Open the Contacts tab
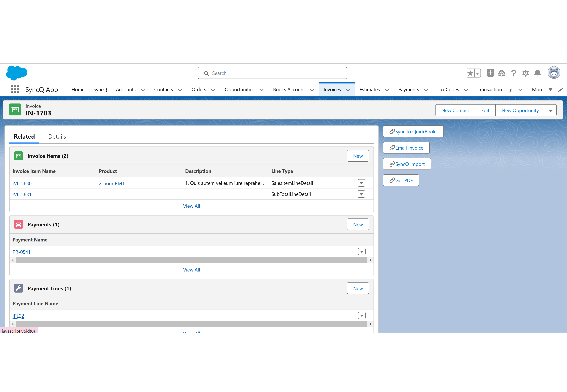Image resolution: width=567 pixels, height=392 pixels. [x=163, y=90]
